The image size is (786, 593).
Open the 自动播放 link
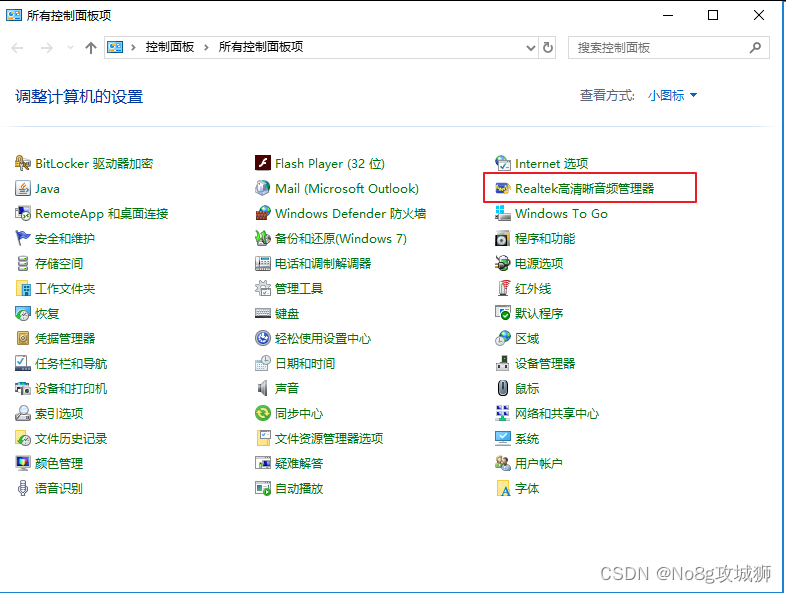299,488
